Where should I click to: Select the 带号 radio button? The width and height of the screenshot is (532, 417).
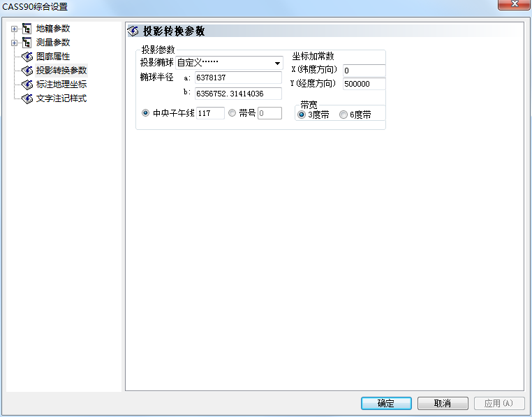[232, 113]
